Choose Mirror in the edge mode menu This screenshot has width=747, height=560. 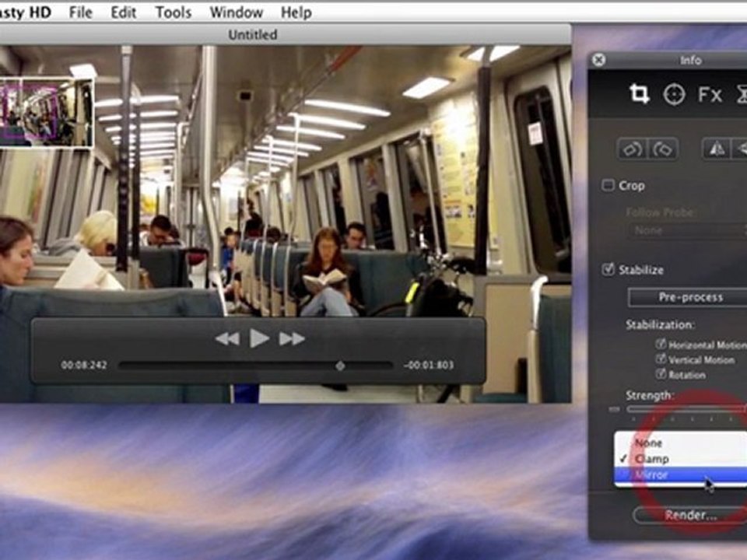pos(680,474)
